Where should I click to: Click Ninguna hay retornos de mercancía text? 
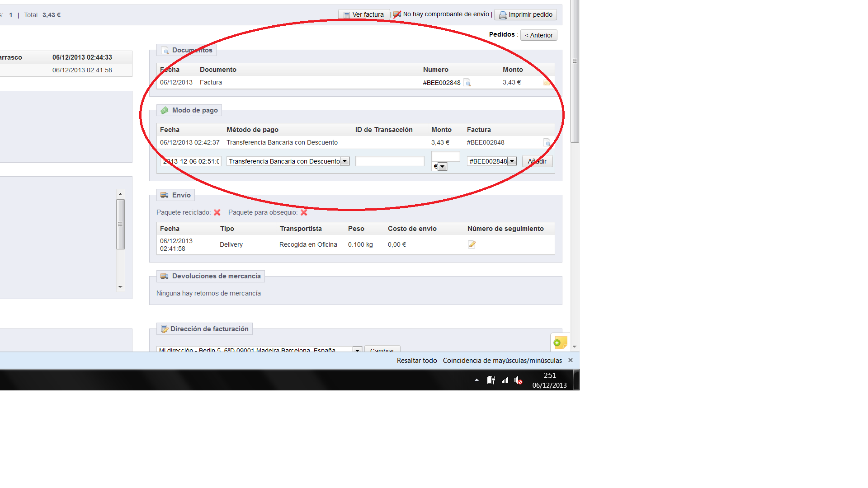208,293
